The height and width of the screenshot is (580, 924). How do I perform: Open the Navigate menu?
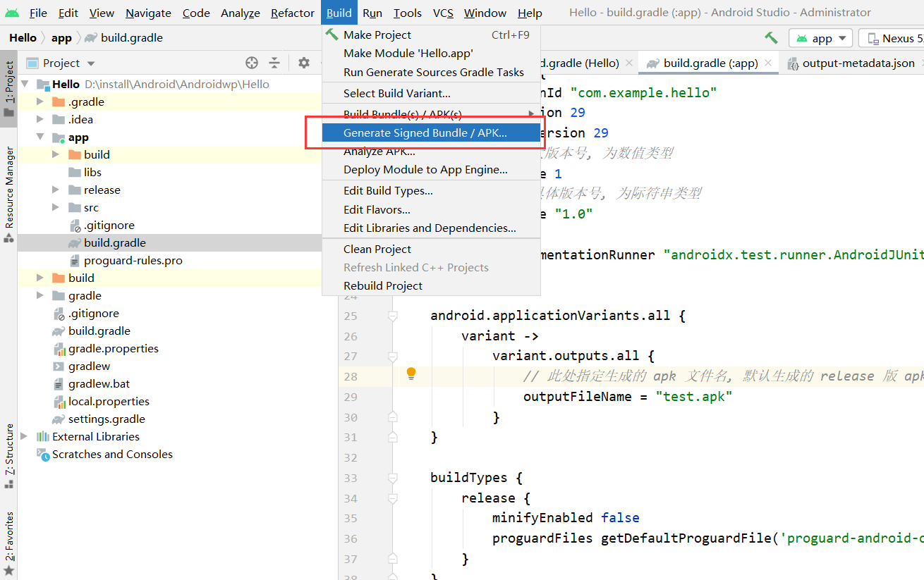click(x=148, y=13)
